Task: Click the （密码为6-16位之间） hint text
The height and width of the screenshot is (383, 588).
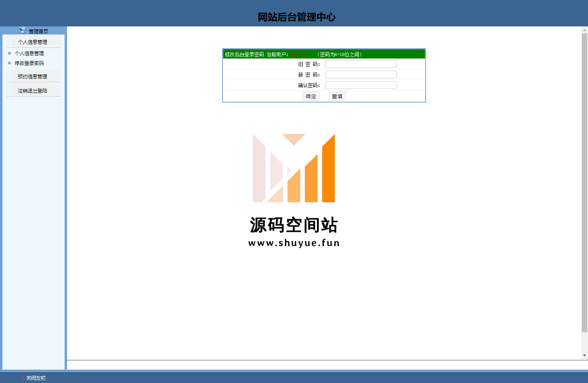Action: tap(339, 54)
